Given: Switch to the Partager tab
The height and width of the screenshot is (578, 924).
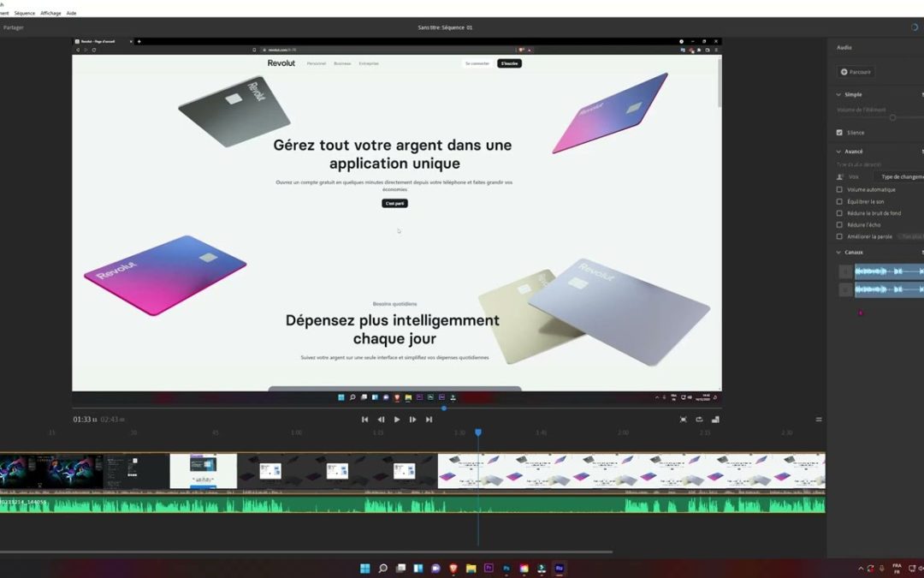Looking at the screenshot, I should (13, 27).
